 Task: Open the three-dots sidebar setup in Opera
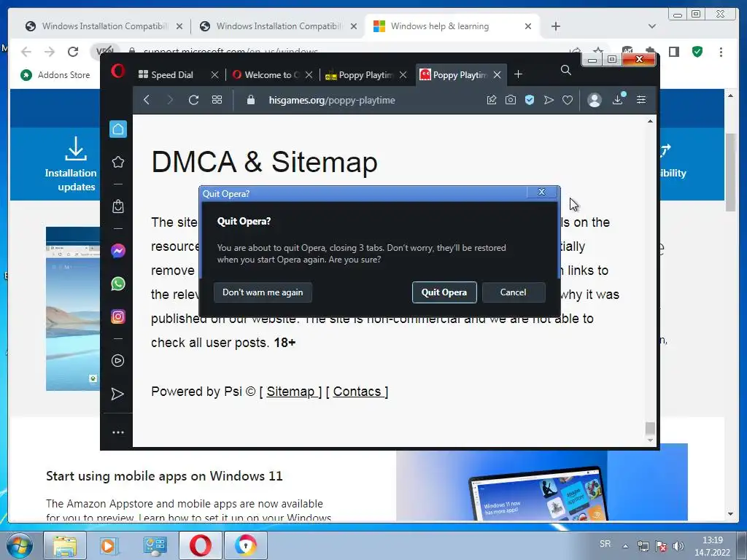117,432
